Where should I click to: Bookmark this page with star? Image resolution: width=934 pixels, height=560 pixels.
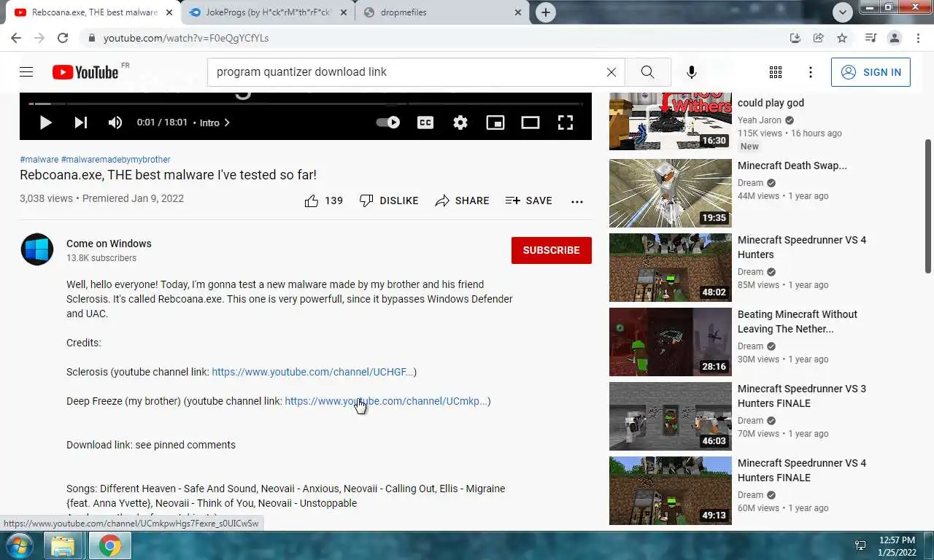click(x=842, y=38)
